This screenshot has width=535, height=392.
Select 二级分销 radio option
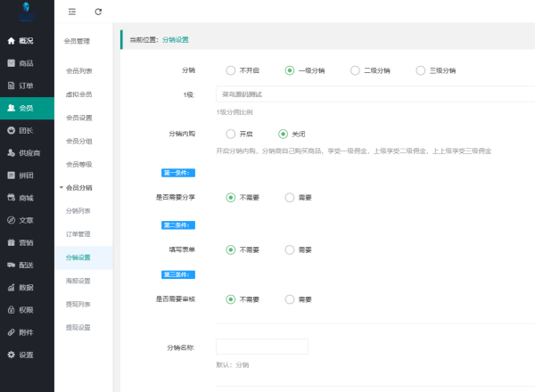click(x=355, y=70)
